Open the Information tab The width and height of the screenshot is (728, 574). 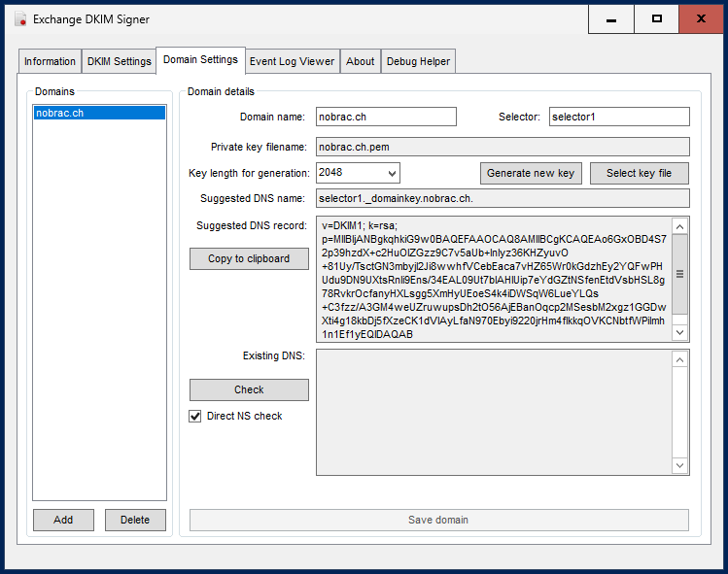point(50,61)
